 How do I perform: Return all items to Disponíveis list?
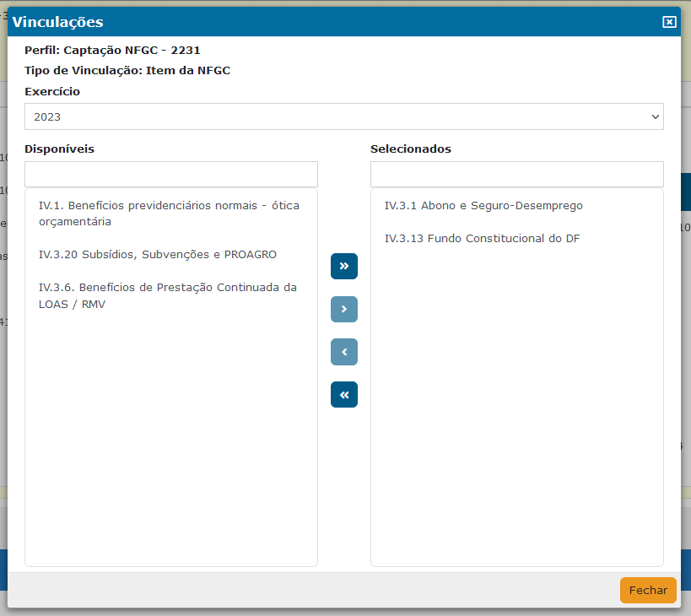click(344, 394)
